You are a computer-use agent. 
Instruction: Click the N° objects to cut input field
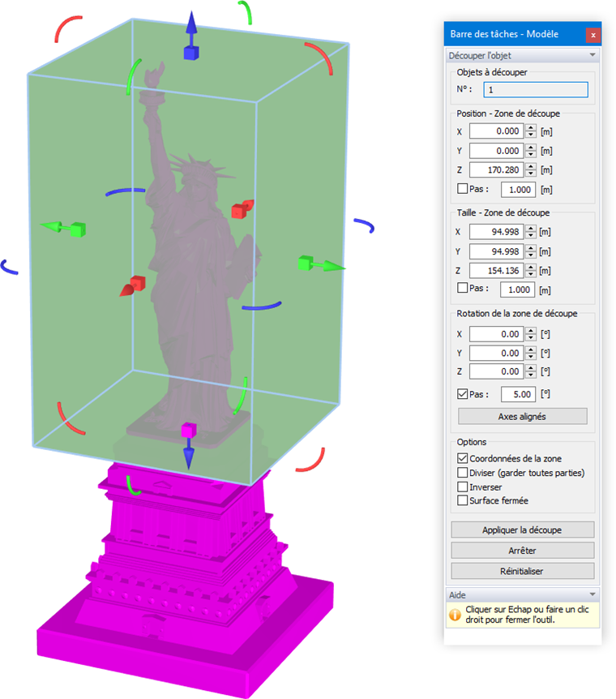pyautogui.click(x=536, y=89)
